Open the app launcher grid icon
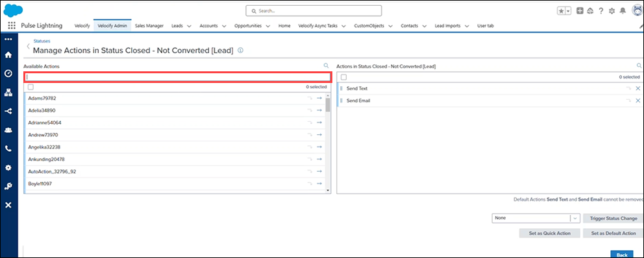The width and height of the screenshot is (644, 258). [x=12, y=25]
